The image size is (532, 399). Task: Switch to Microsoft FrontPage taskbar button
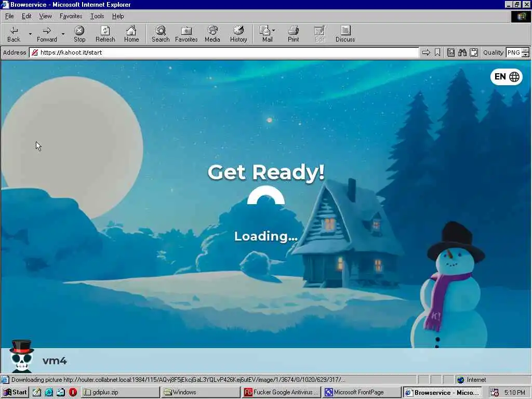pyautogui.click(x=362, y=392)
